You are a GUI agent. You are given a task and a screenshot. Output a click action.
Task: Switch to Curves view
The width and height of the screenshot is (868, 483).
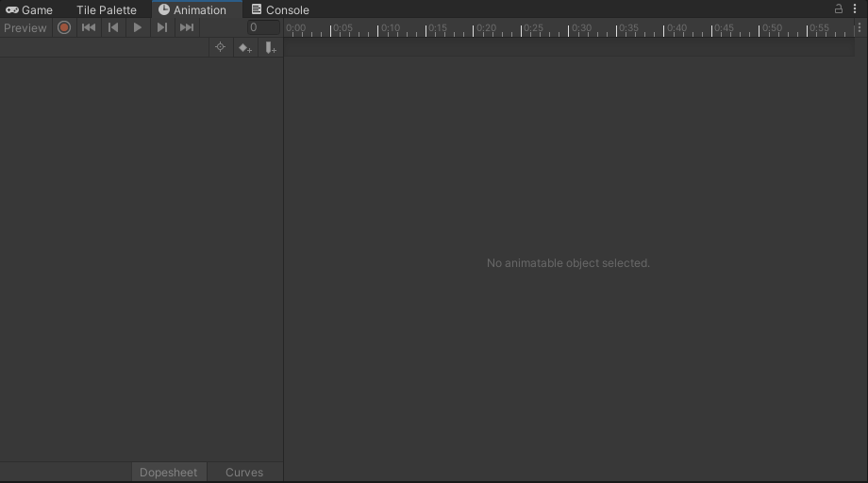click(244, 472)
